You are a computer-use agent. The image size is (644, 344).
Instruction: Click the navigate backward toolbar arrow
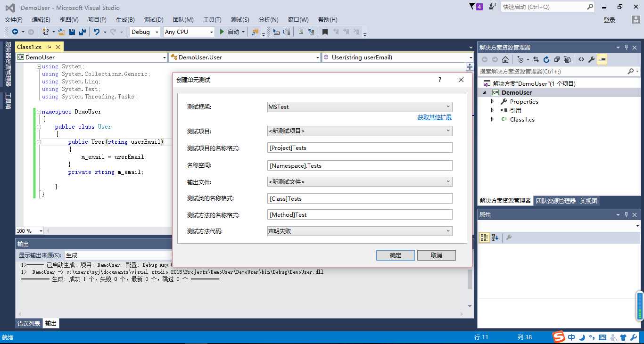tap(15, 32)
